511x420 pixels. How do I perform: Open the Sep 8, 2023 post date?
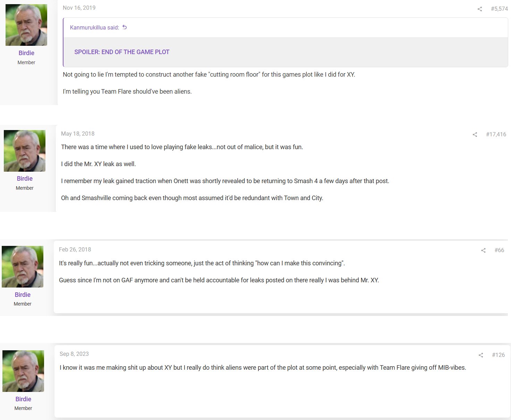point(74,354)
